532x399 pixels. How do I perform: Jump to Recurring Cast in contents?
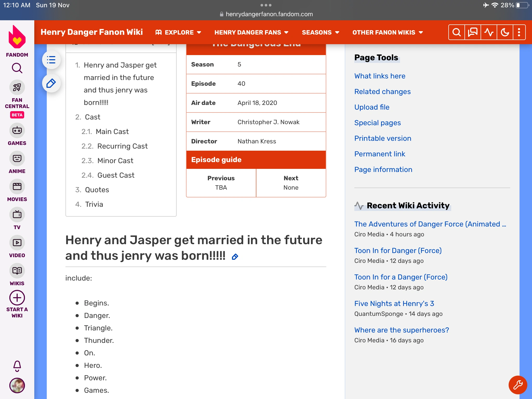click(x=122, y=146)
